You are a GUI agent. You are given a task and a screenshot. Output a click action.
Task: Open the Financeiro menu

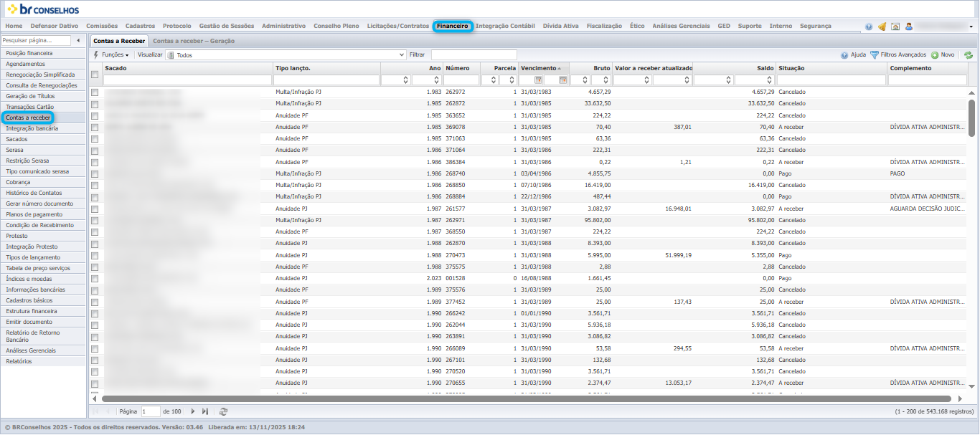coord(452,26)
